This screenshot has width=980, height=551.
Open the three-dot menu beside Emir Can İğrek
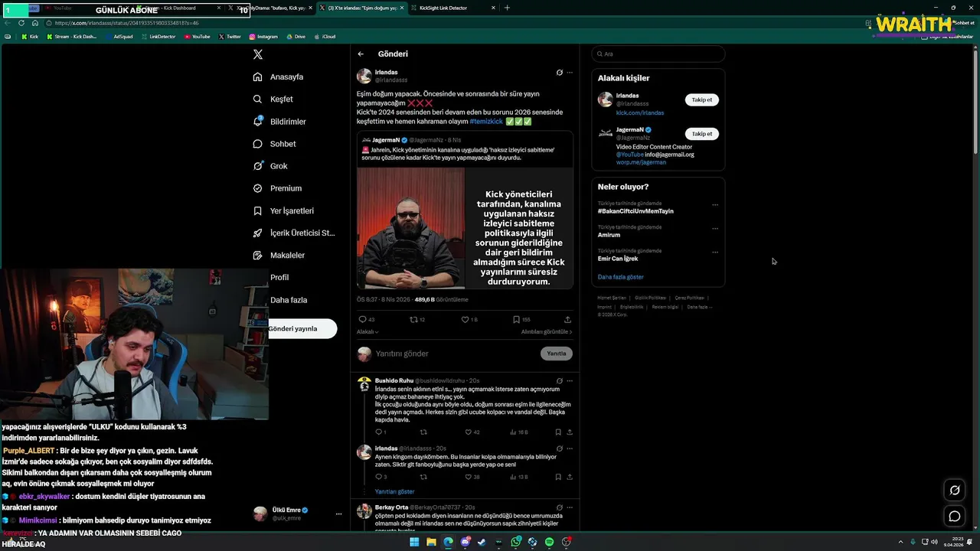click(x=715, y=253)
